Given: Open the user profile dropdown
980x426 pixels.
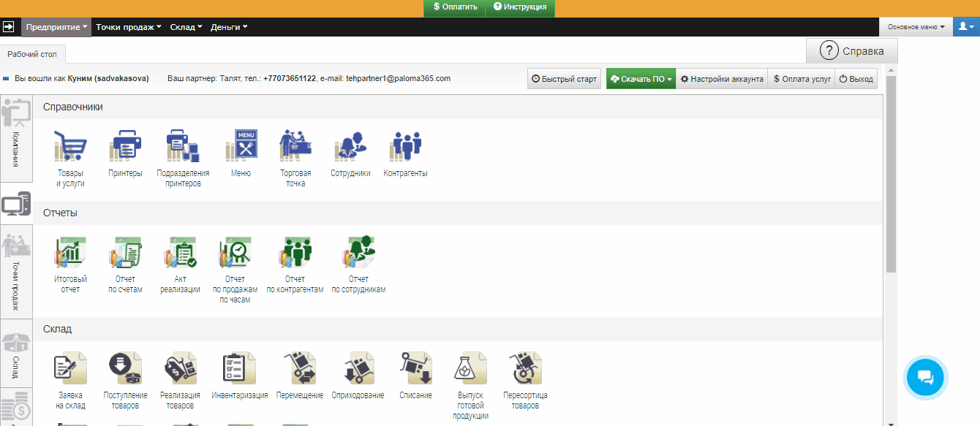Looking at the screenshot, I should (966, 27).
